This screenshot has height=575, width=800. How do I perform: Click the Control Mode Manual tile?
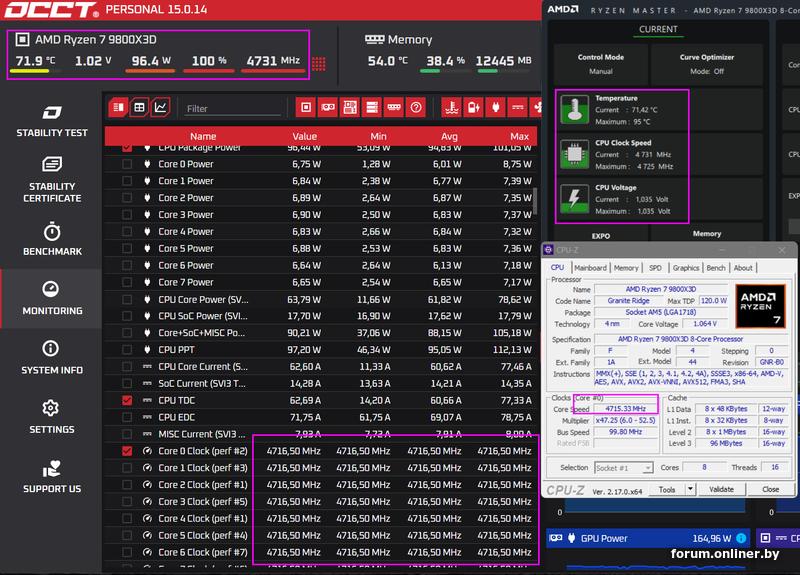[601, 64]
